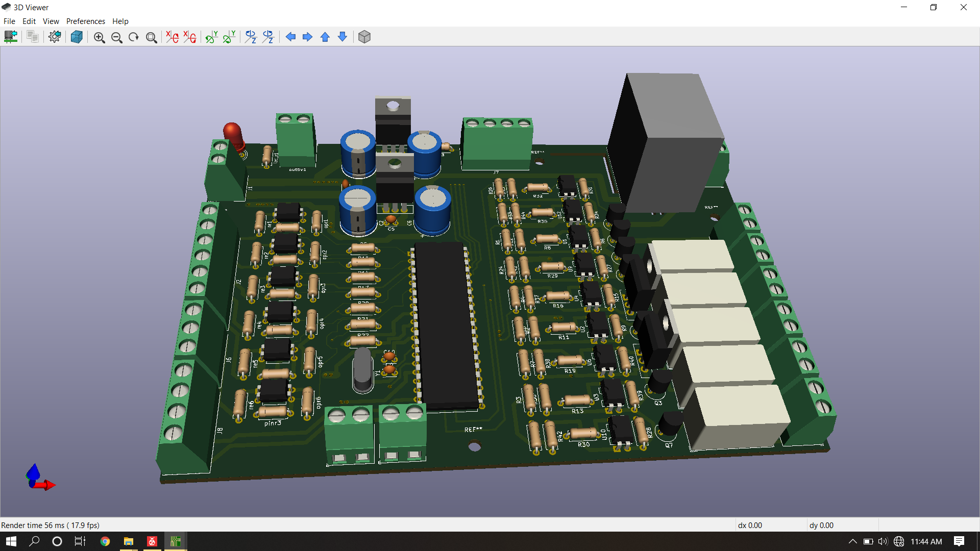Viewport: 980px width, 551px height.
Task: Toggle orthographic projection mode
Action: pyautogui.click(x=364, y=37)
